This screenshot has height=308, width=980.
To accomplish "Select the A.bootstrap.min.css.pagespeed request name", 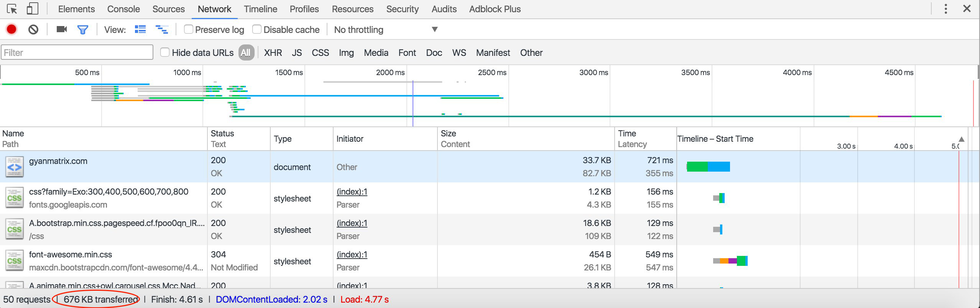I will click(117, 223).
